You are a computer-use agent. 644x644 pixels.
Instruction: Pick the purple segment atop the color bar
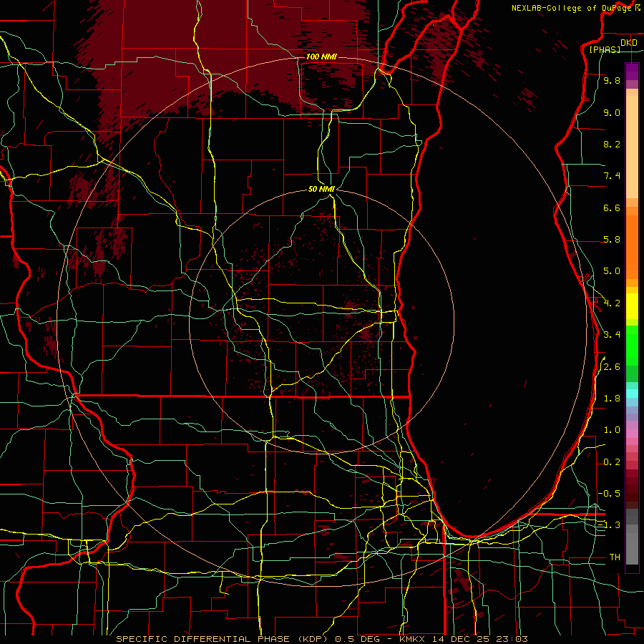pyautogui.click(x=632, y=72)
